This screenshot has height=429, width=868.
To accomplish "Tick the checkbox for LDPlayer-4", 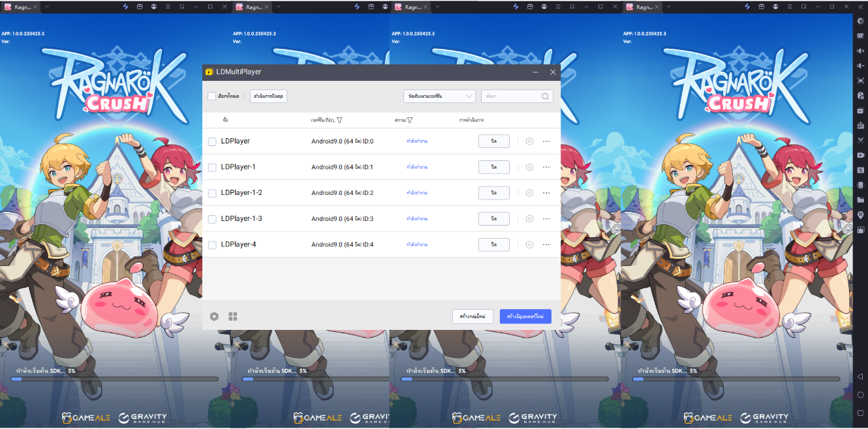I will [x=212, y=245].
